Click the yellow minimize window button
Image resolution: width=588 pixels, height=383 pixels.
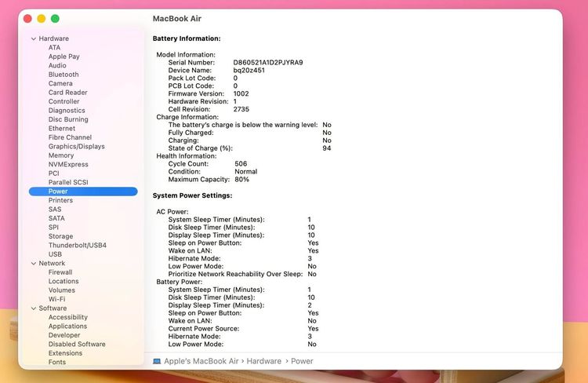[42, 18]
